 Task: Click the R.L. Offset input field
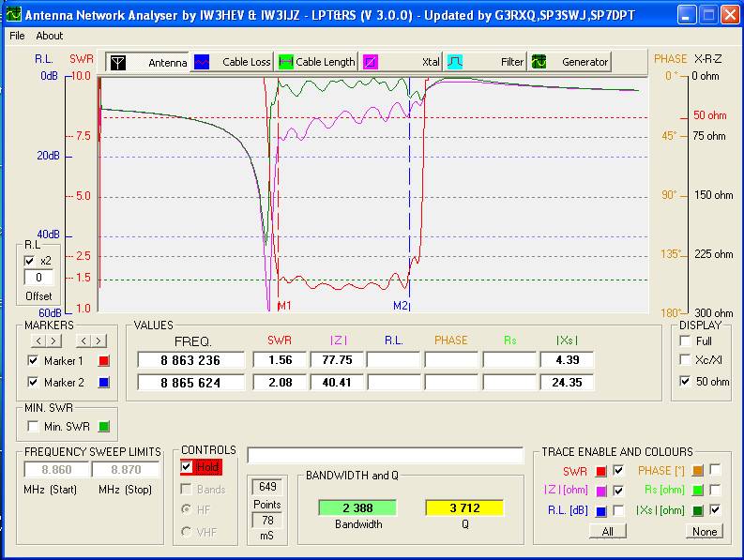[38, 278]
